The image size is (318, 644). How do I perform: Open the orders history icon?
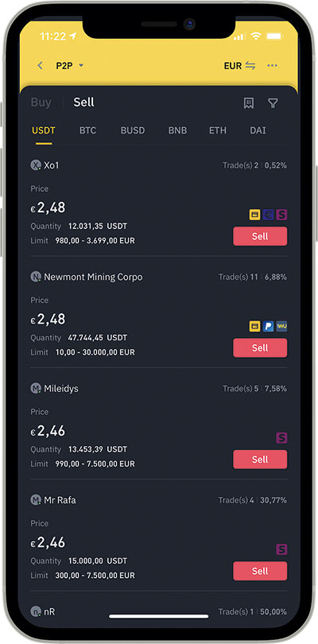coord(248,103)
